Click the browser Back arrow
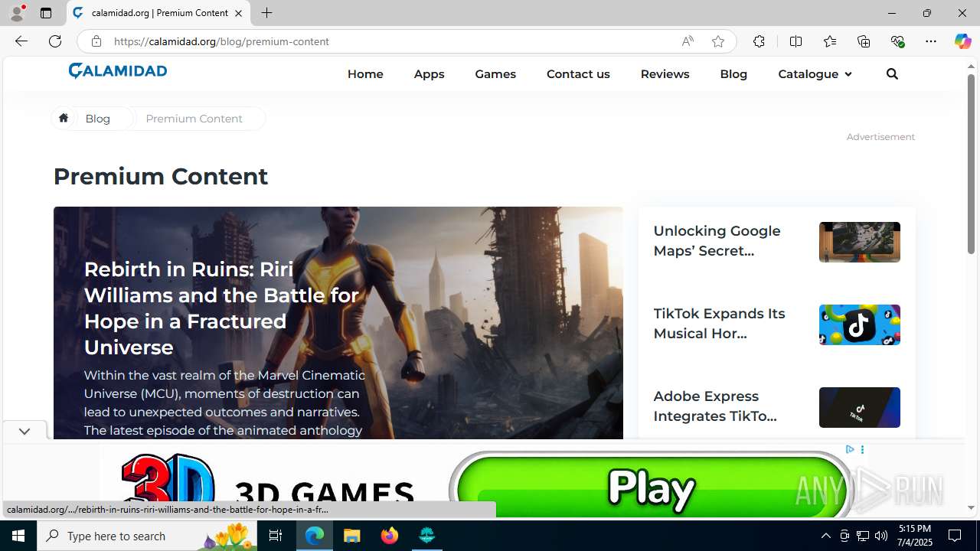 coord(21,41)
